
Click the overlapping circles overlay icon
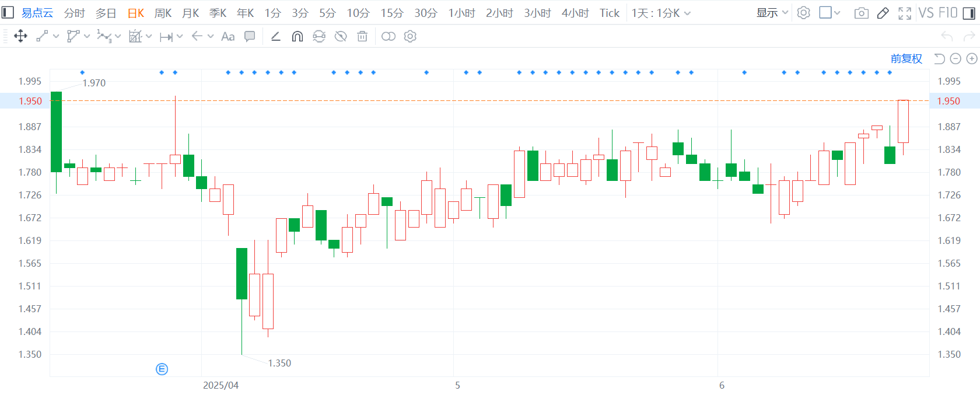click(x=388, y=37)
